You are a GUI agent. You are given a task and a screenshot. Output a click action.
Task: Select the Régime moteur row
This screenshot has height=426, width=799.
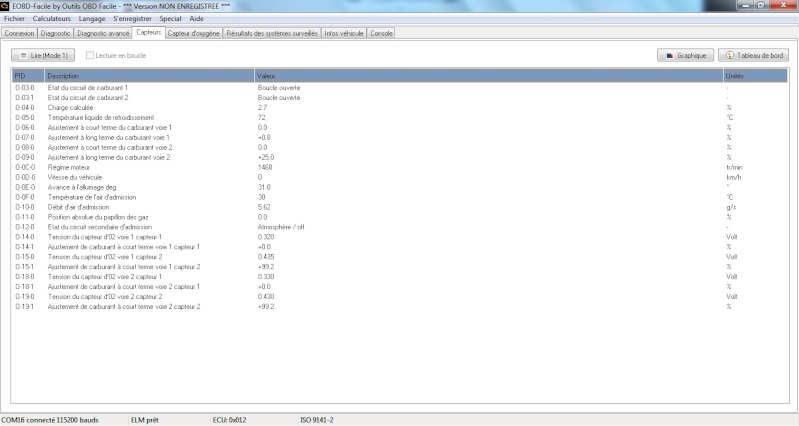tap(400, 167)
